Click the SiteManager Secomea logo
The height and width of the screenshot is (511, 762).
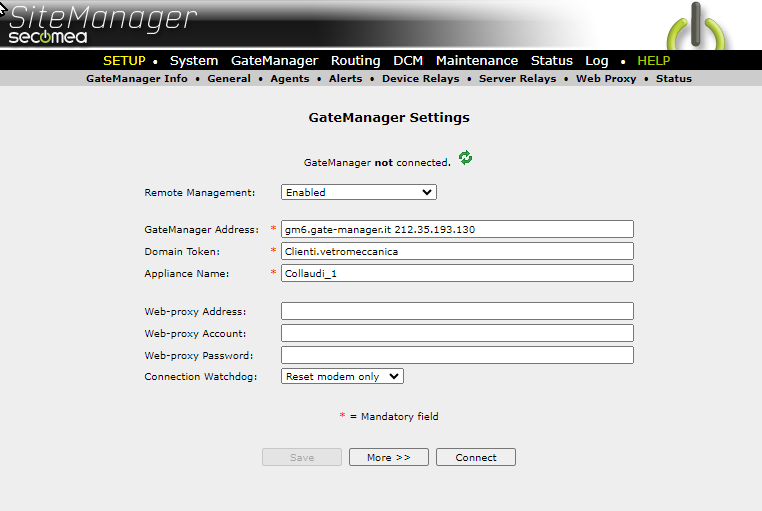coord(103,24)
